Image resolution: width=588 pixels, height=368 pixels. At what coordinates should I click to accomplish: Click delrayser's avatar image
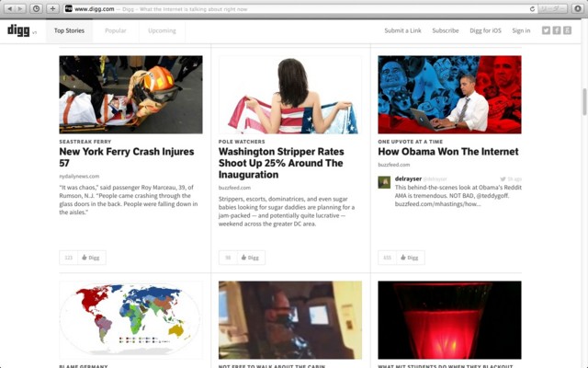tap(384, 182)
